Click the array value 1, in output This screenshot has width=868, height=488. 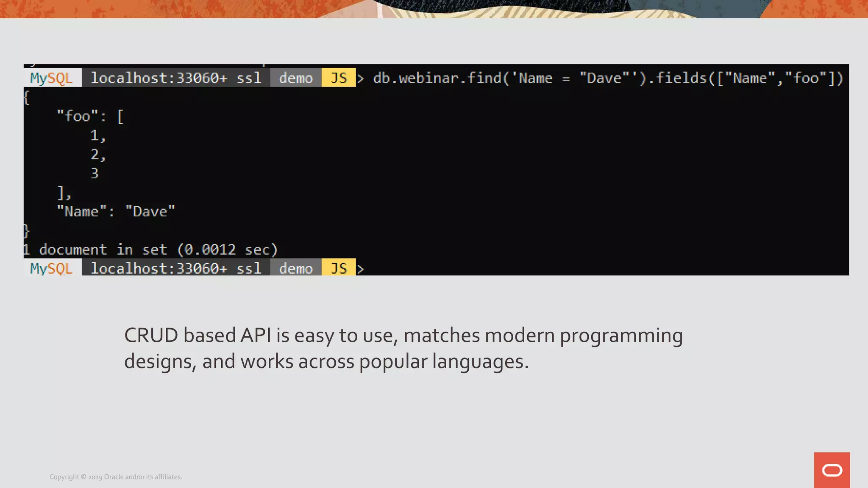click(98, 136)
